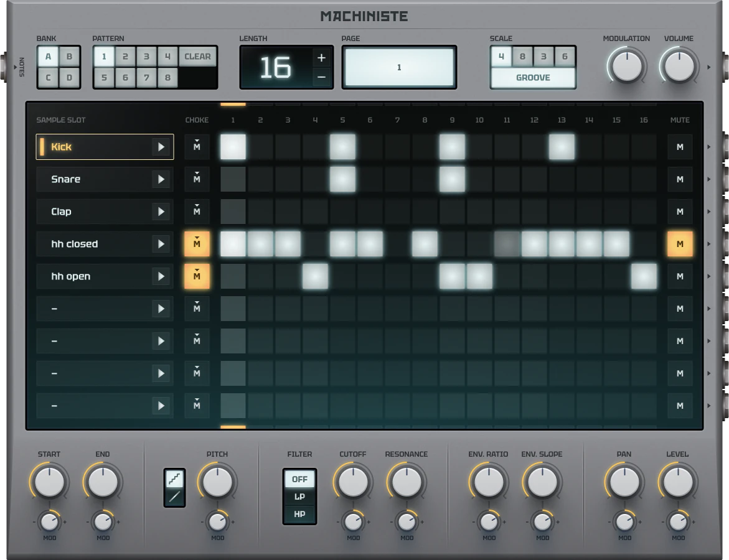Set filter type to LP
729x560 pixels.
[299, 497]
